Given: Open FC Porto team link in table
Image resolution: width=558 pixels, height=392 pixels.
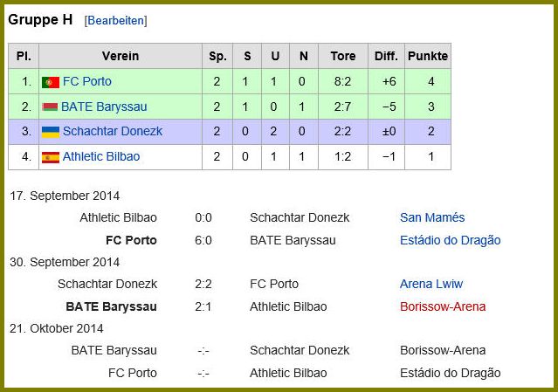Looking at the screenshot, I should 87,81.
